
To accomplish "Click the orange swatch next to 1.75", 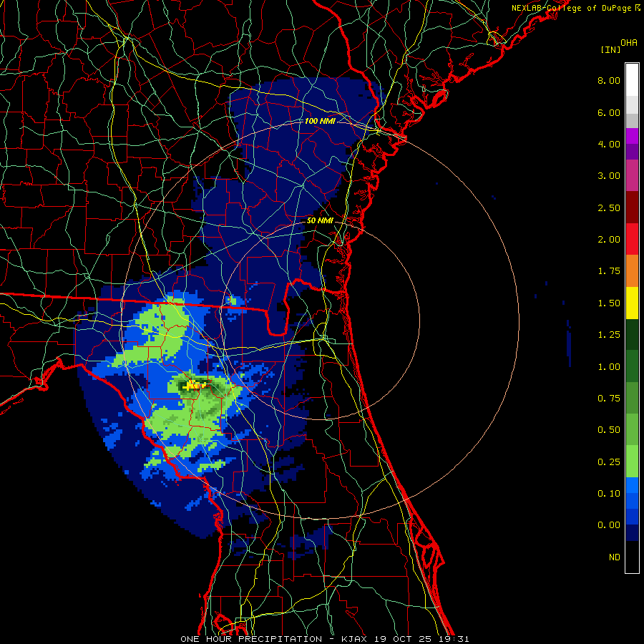I will click(632, 270).
